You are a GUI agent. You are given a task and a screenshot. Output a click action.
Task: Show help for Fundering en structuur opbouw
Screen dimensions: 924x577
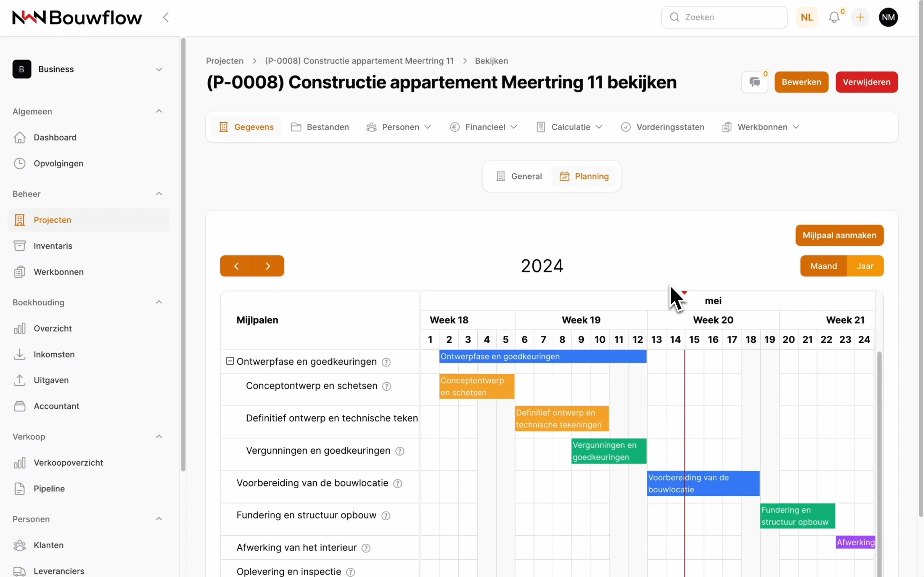click(386, 516)
